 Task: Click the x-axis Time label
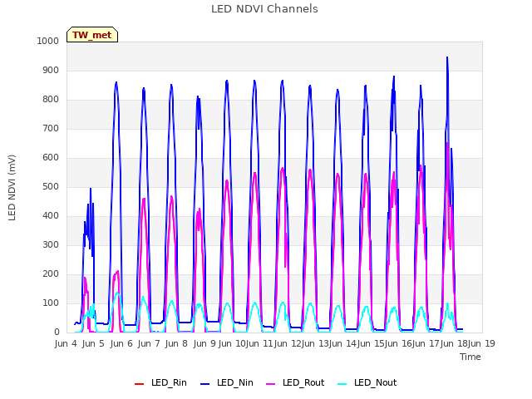tap(470, 357)
